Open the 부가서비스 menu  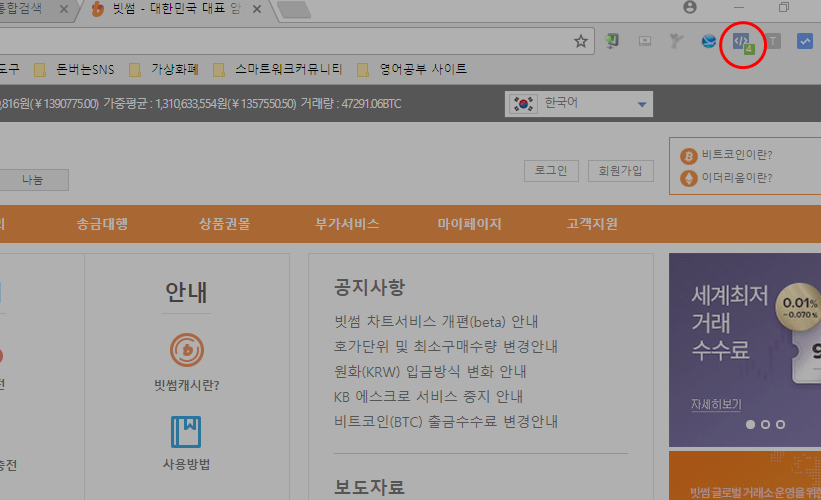347,224
